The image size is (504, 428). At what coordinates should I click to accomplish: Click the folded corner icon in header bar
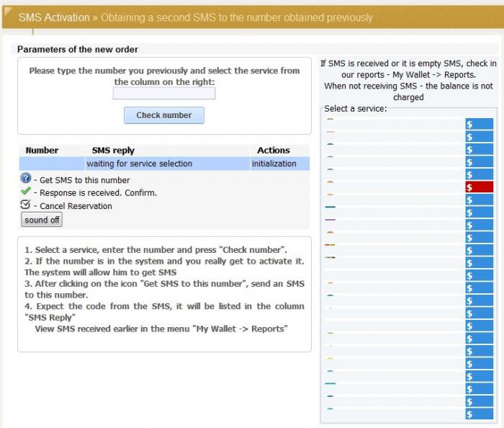tap(8, 12)
